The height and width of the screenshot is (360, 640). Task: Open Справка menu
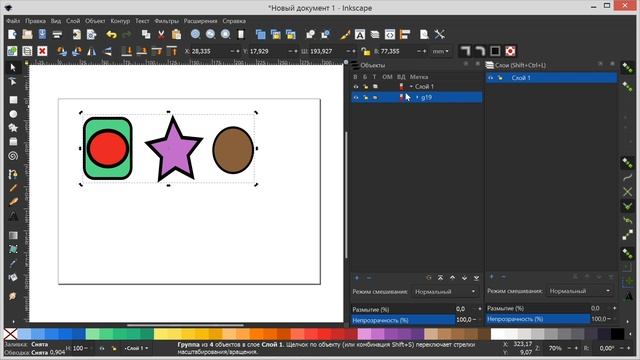tap(234, 21)
